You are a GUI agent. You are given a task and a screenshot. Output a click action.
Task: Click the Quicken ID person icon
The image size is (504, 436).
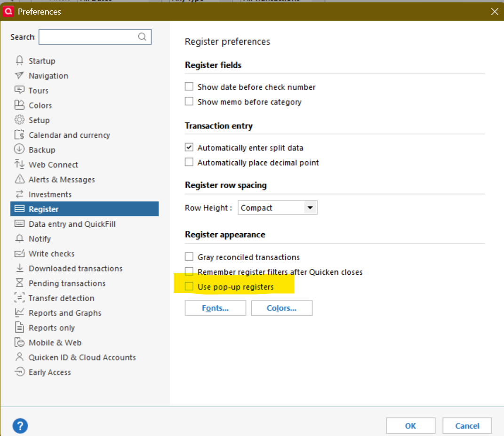click(19, 357)
